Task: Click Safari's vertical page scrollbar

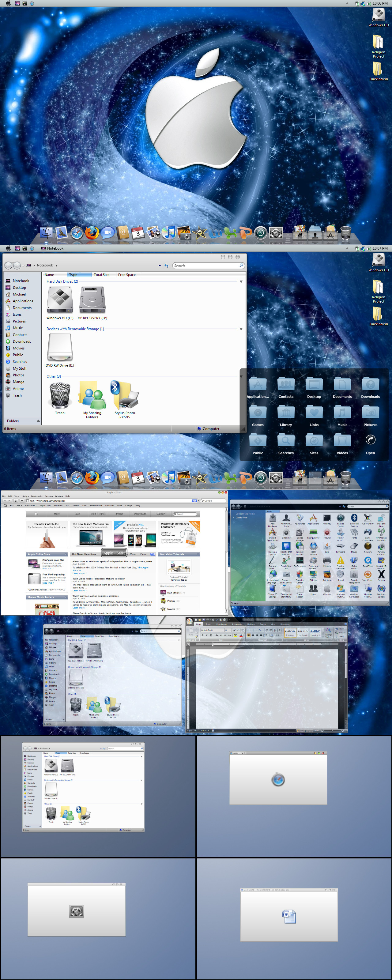Action: point(226,559)
